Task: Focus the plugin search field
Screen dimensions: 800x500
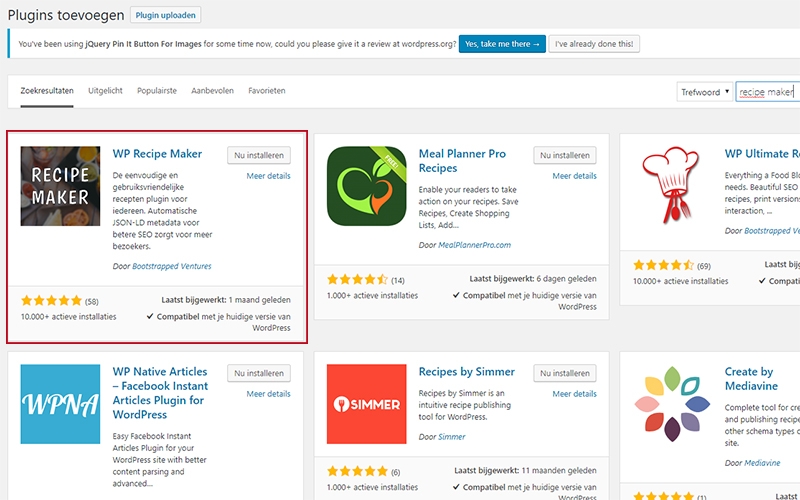Action: (x=767, y=92)
